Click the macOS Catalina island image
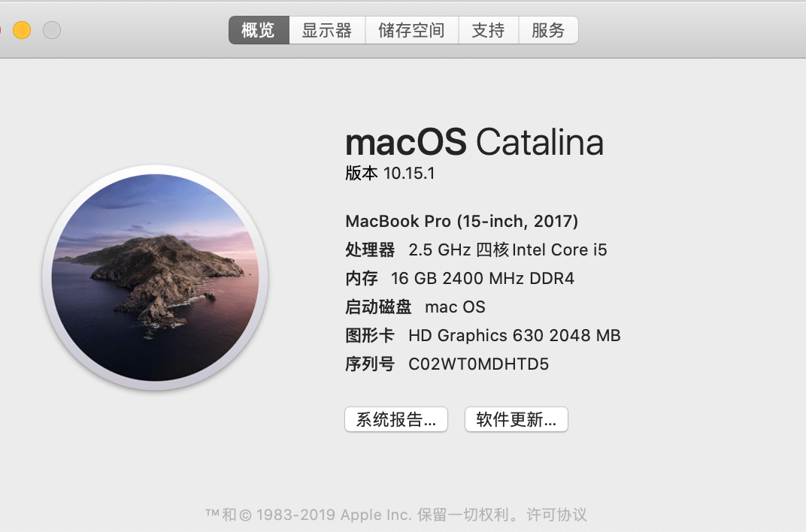The height and width of the screenshot is (532, 806). [x=155, y=277]
